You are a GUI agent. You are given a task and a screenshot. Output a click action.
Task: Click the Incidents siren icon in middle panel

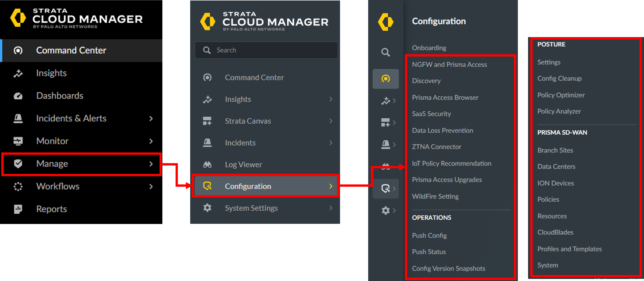pyautogui.click(x=207, y=143)
